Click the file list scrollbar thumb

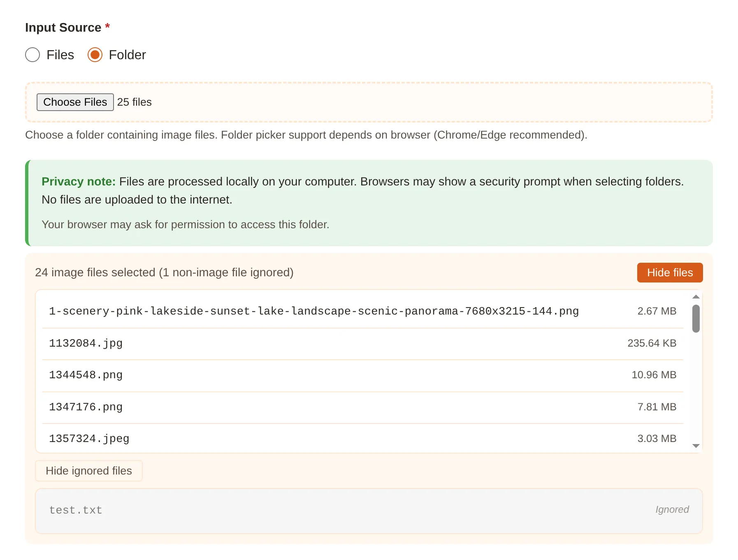click(x=696, y=318)
